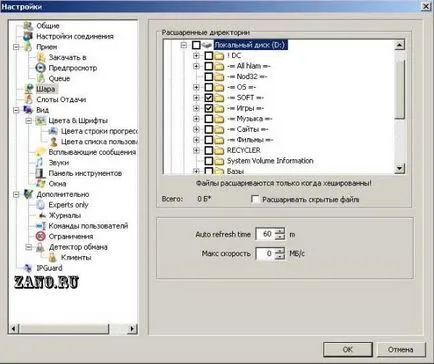This screenshot has height=364, width=434.
Task: Collapse the Локальный диск (D:) node
Action: coord(184,45)
